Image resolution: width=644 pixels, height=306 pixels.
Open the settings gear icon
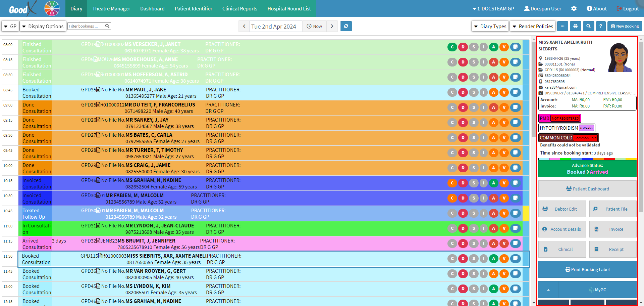point(574,8)
